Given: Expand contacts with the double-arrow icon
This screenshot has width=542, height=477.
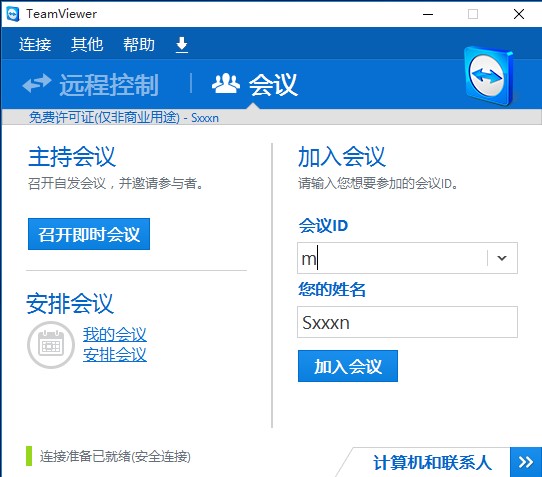Looking at the screenshot, I should 526,462.
